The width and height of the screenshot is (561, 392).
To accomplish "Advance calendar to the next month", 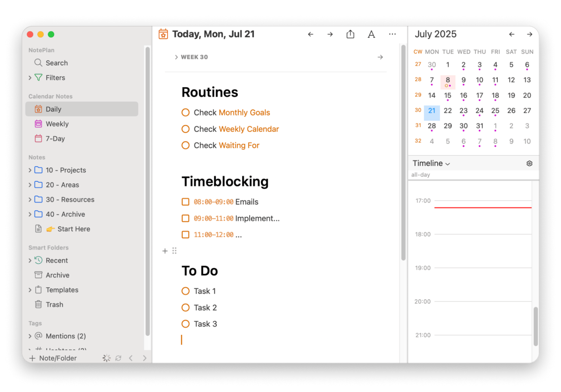I will (x=529, y=34).
